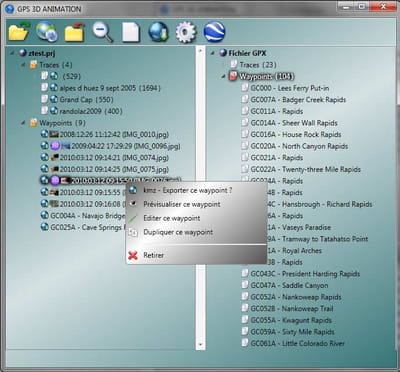Click document icon beside GC000 Lees Ferry
The image size is (400, 372).
245,88
